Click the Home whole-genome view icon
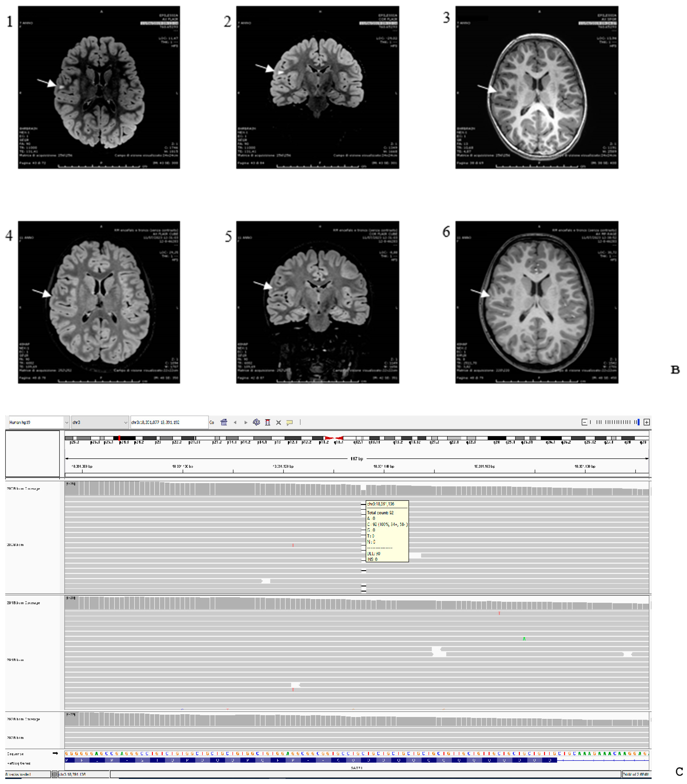This screenshot has height=784, width=687. click(224, 422)
